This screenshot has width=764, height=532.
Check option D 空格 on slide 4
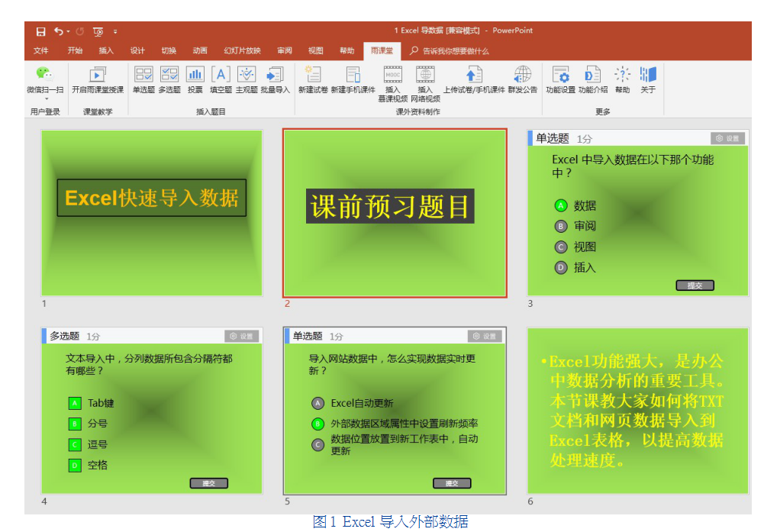(75, 466)
